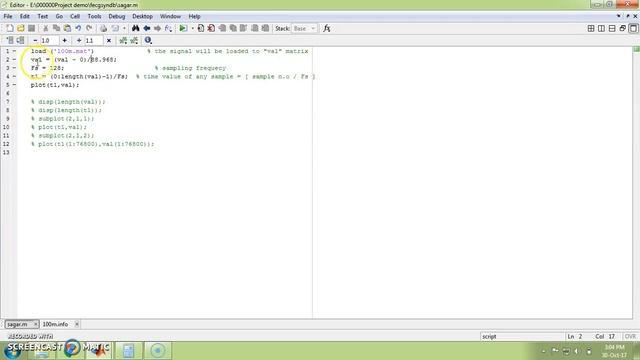This screenshot has height=360, width=640.
Task: Click code line plot(t1,val);
Action: coord(55,85)
